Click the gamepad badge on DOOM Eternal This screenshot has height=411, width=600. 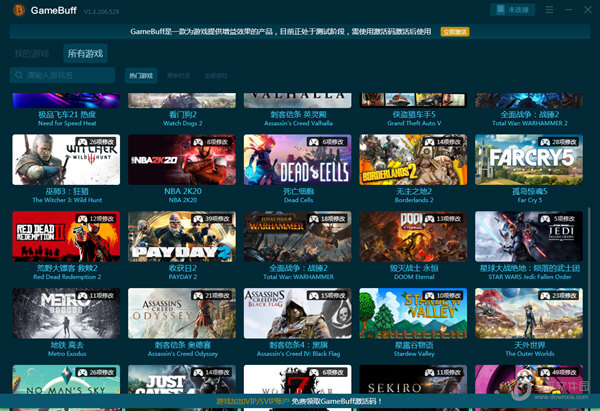443,219
